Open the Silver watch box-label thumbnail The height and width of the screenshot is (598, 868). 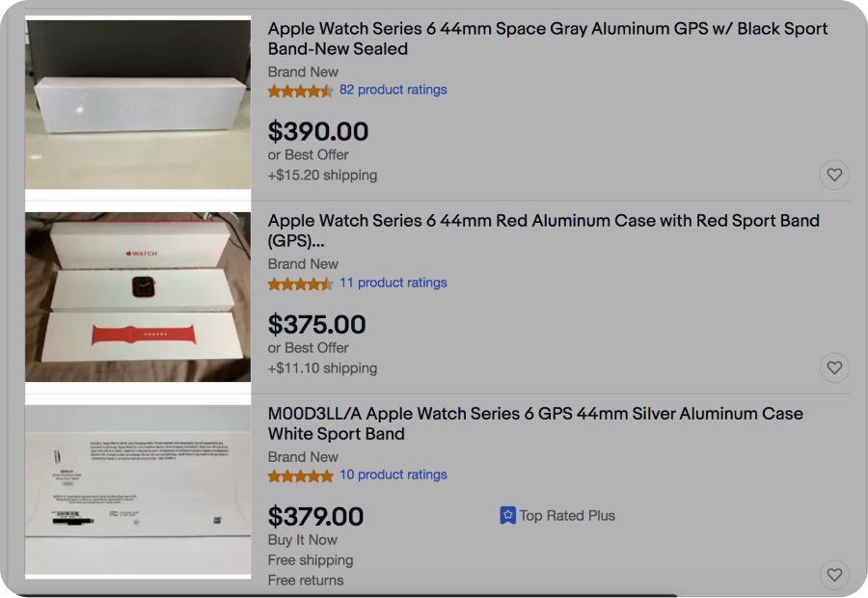(x=138, y=491)
